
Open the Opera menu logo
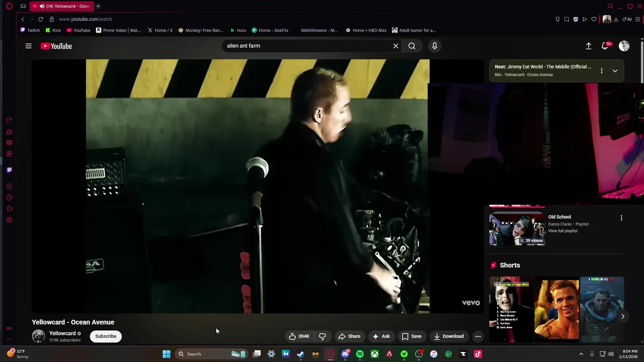(x=9, y=6)
